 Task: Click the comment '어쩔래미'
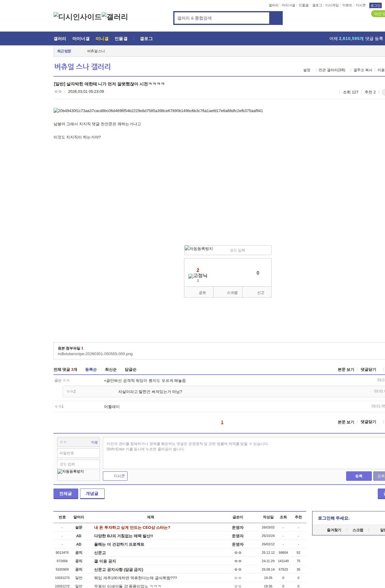click(112, 407)
